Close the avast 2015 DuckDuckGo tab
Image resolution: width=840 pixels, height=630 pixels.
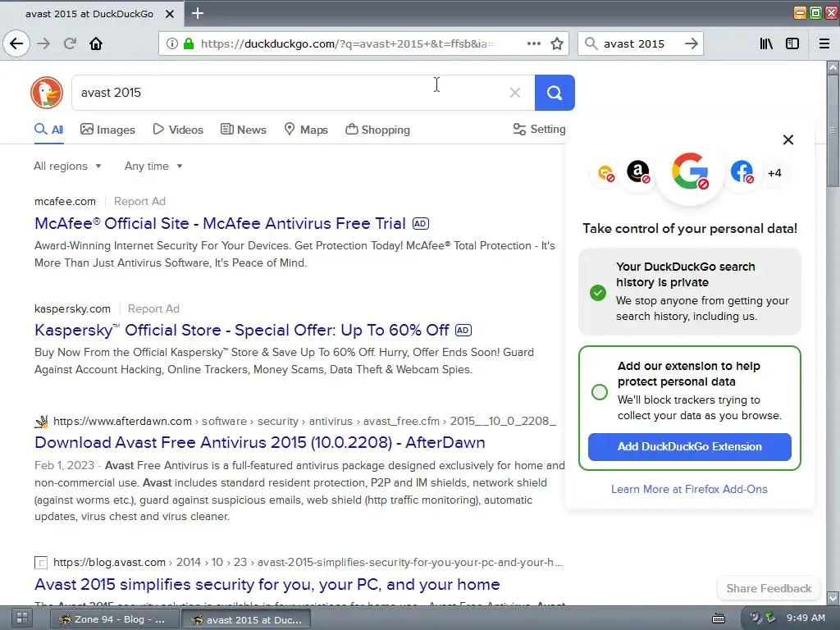point(169,14)
